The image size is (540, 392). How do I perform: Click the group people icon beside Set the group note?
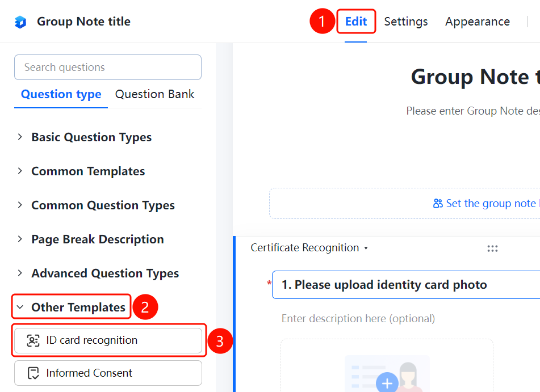(438, 204)
